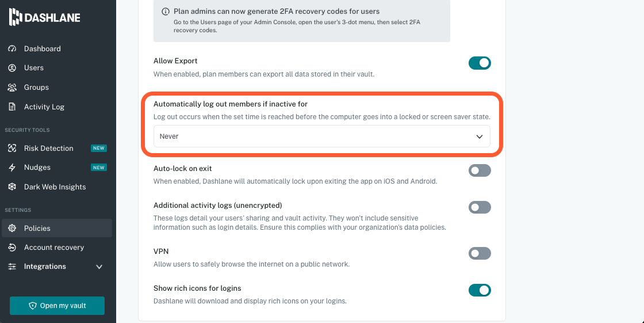Click the Risk Detection icon

(x=12, y=149)
